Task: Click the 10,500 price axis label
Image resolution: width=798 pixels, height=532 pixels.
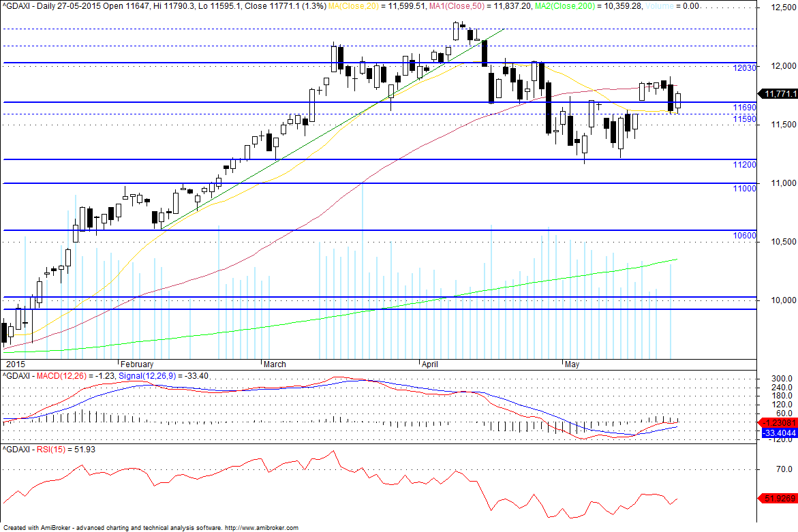Action: pos(783,242)
